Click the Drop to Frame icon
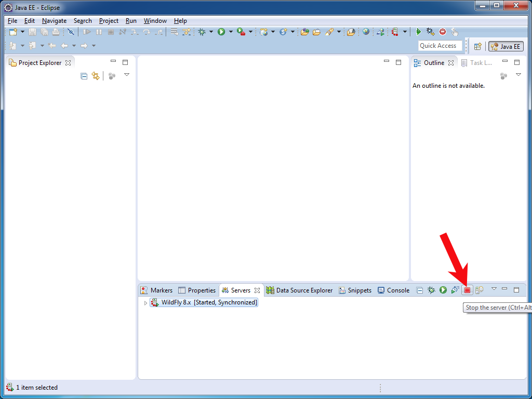This screenshot has height=399, width=532. [x=175, y=32]
